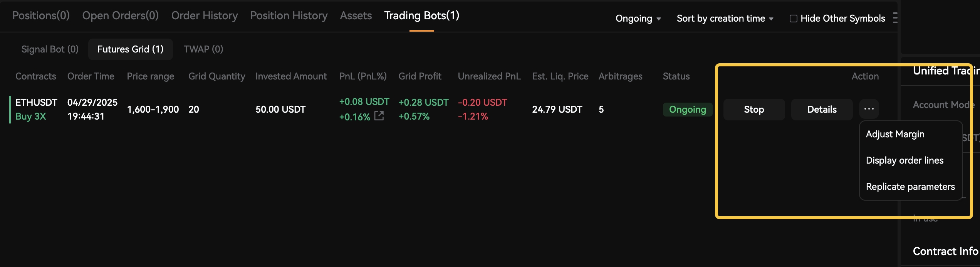This screenshot has width=980, height=267.
Task: Open the PnL share icon
Action: (x=379, y=116)
